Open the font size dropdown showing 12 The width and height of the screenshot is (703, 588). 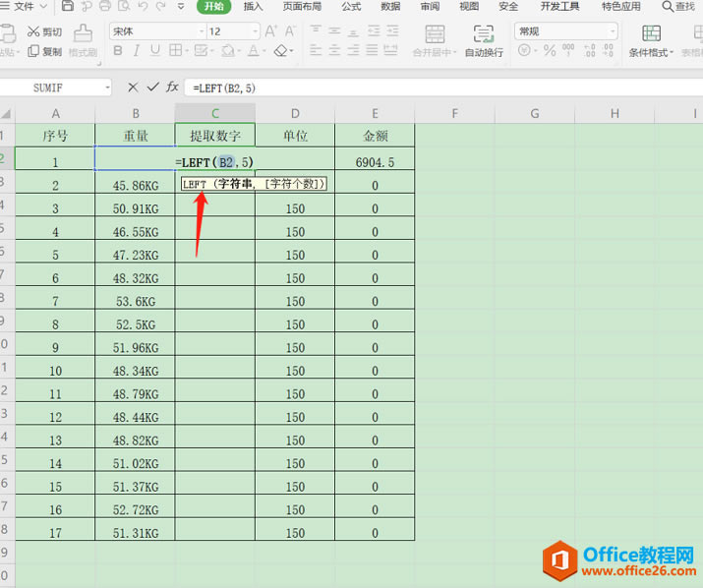(255, 31)
